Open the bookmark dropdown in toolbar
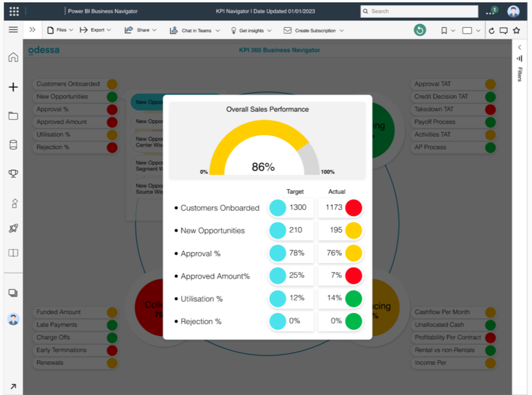532x395 pixels. click(x=448, y=31)
